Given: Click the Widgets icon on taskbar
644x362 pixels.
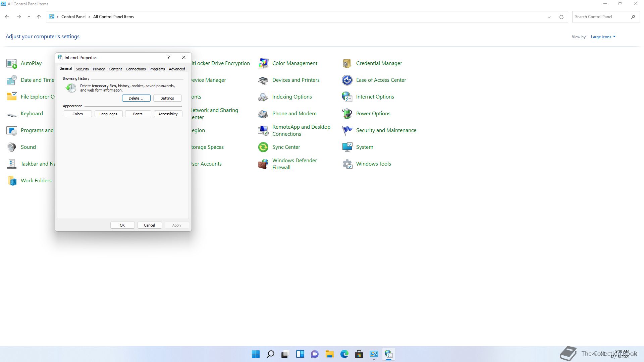Looking at the screenshot, I should (x=300, y=354).
